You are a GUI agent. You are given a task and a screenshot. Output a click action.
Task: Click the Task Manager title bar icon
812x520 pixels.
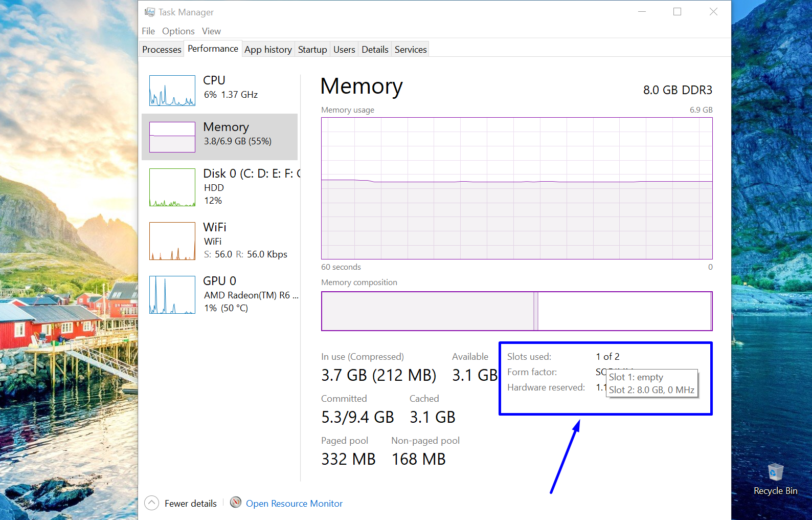150,12
